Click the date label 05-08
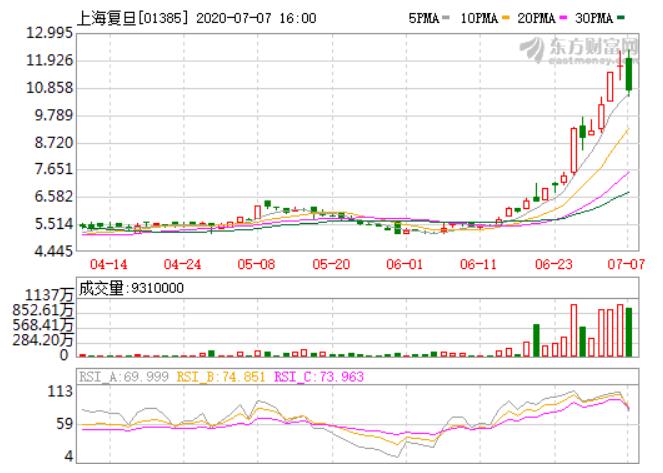Screen dimensions: 663x473 256,265
